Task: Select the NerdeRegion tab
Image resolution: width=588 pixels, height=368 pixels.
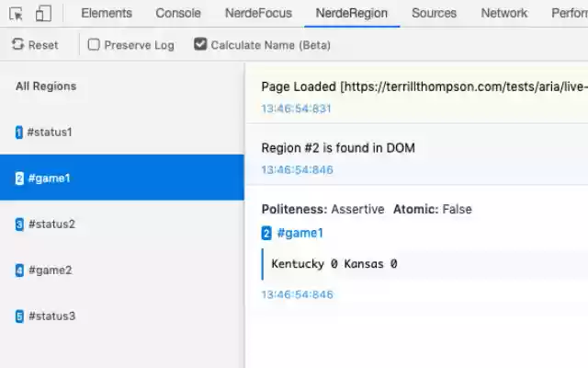Action: (x=352, y=13)
